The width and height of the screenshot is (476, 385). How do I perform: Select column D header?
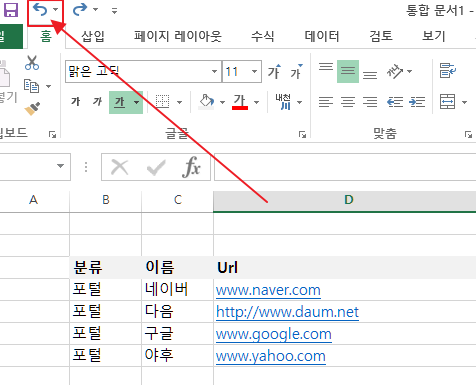tap(345, 201)
